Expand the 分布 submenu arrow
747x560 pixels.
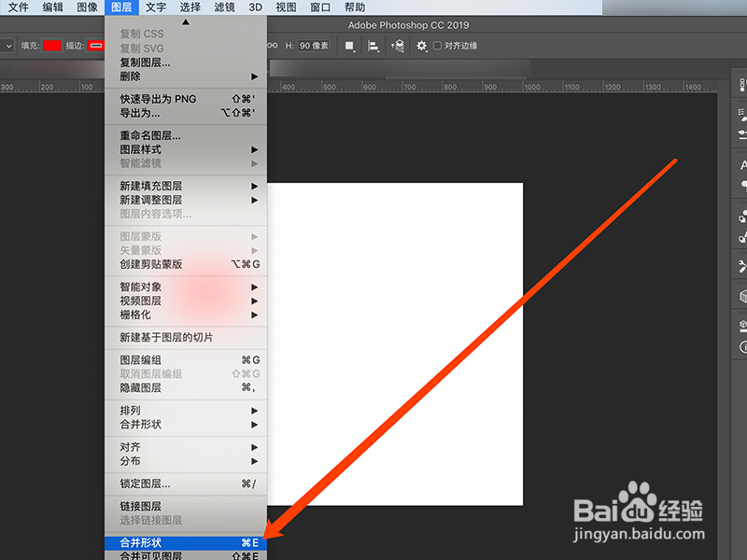pyautogui.click(x=254, y=461)
